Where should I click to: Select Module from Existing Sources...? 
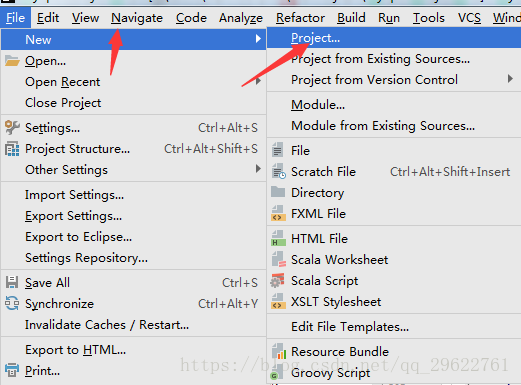click(x=394, y=126)
